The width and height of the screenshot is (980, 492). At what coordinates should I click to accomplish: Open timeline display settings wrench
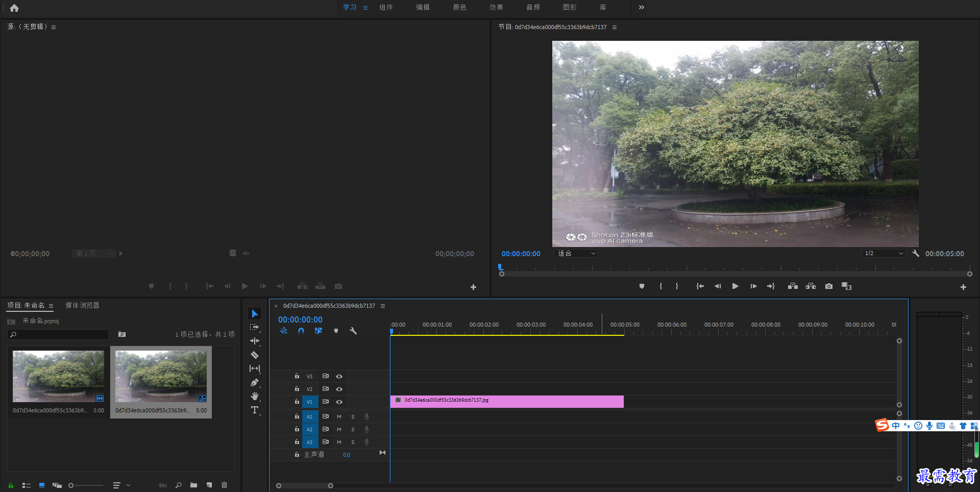tap(353, 331)
